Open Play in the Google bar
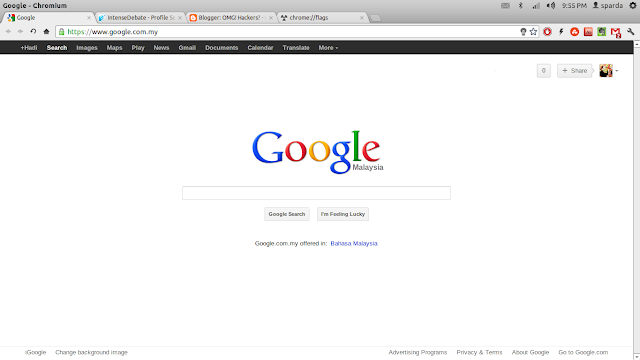The width and height of the screenshot is (640, 360). click(x=138, y=48)
